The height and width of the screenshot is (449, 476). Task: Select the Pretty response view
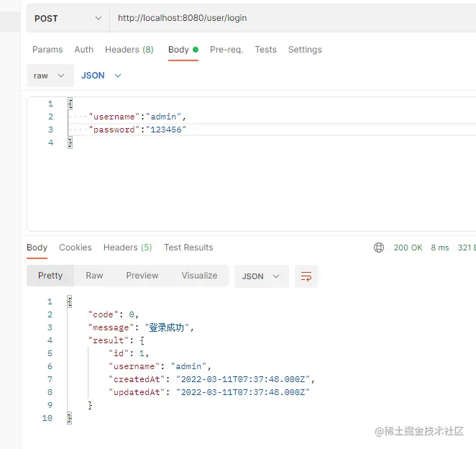50,276
